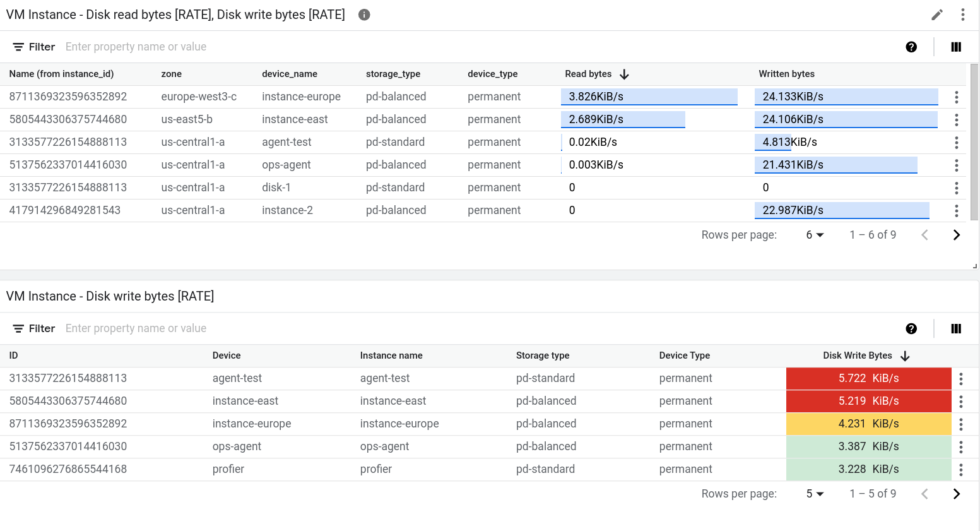Image resolution: width=980 pixels, height=531 pixels.
Task: Select the Filter icon in the top table
Action: pos(18,46)
